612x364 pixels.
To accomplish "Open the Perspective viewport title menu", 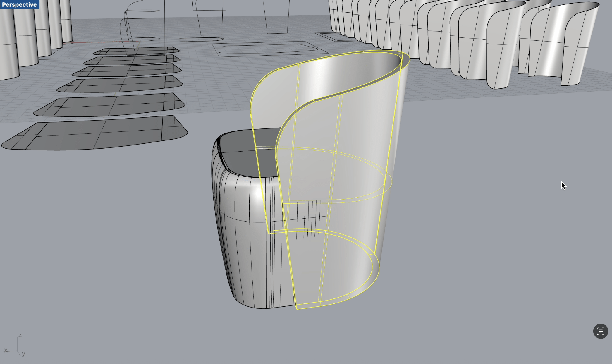I will 19,4.
